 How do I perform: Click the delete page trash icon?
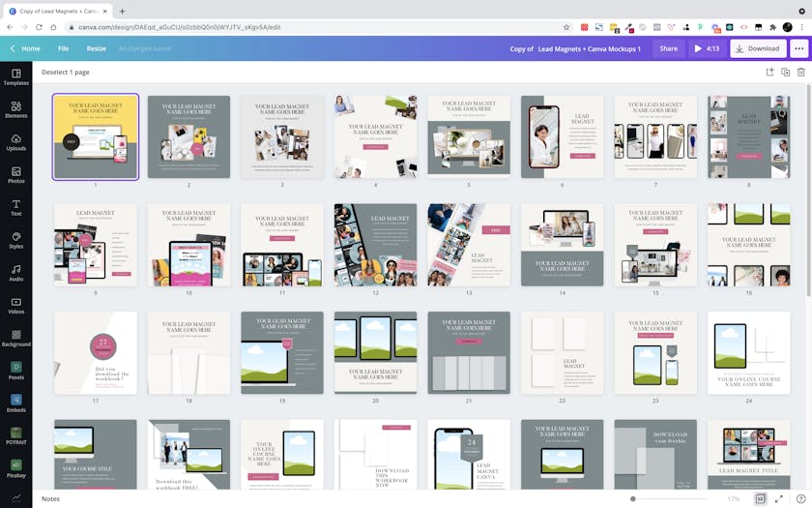click(x=799, y=72)
